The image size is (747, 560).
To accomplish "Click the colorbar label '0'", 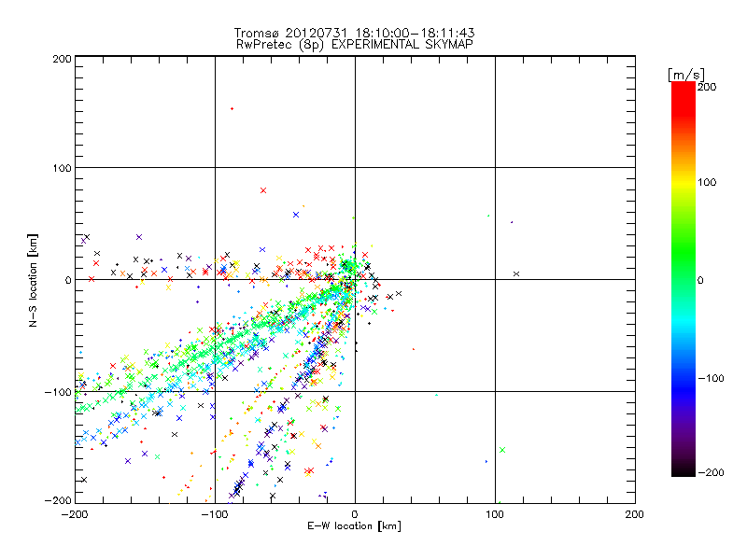I will tap(700, 280).
